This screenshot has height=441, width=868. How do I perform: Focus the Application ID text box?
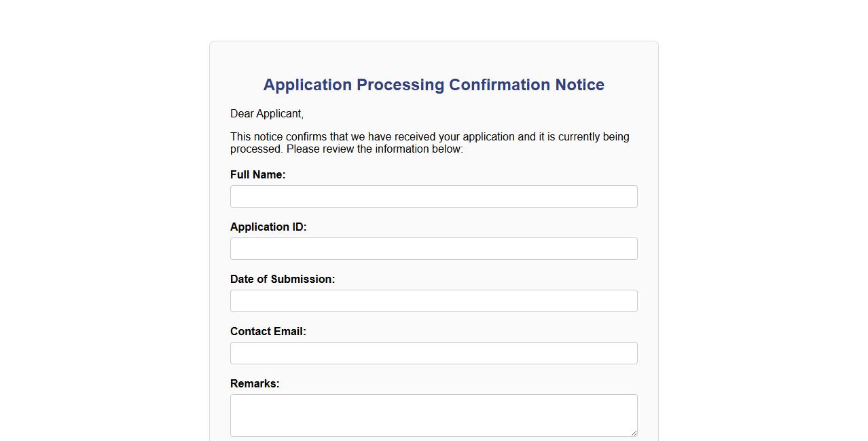tap(433, 249)
